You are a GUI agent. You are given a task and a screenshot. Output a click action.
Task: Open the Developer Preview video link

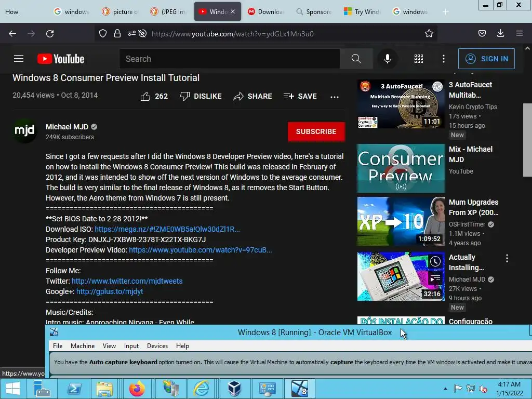click(x=200, y=250)
